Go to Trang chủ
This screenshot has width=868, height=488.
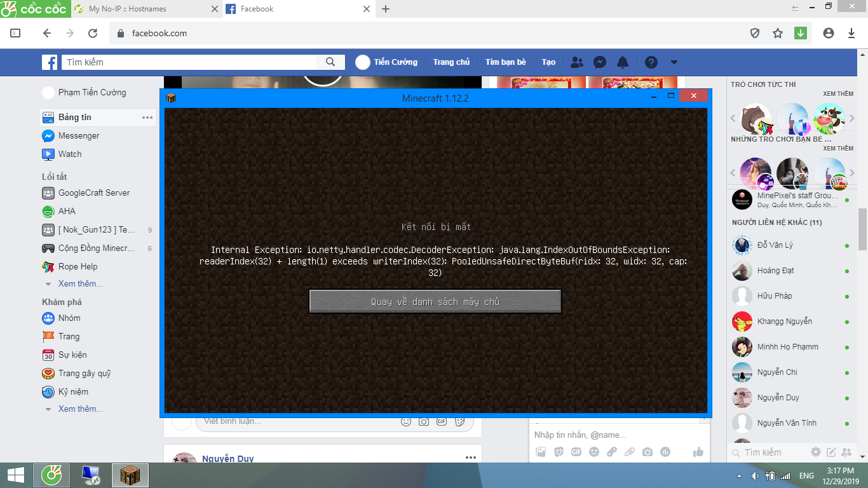click(451, 62)
